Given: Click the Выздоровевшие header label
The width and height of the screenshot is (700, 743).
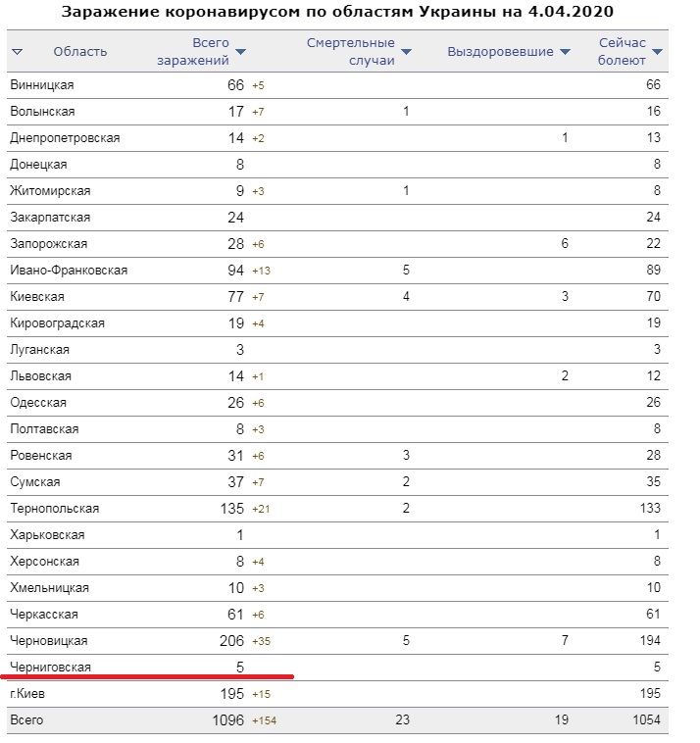Looking at the screenshot, I should [x=500, y=51].
